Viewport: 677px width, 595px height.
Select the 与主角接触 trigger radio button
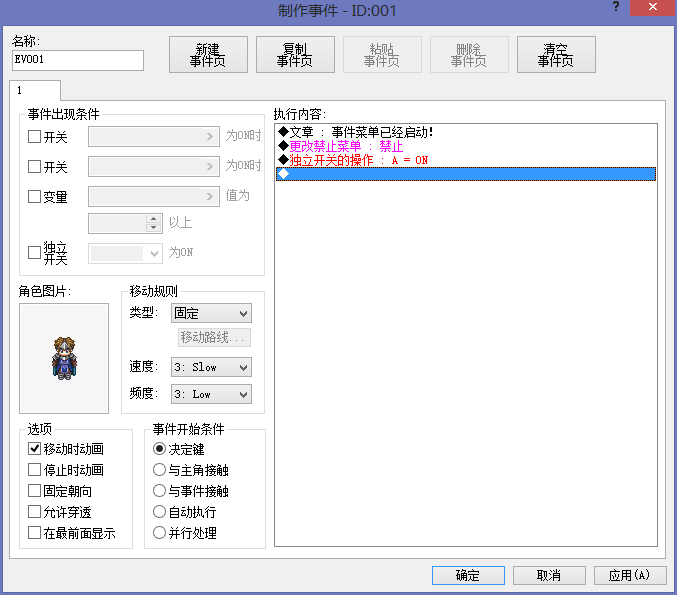[x=159, y=469]
